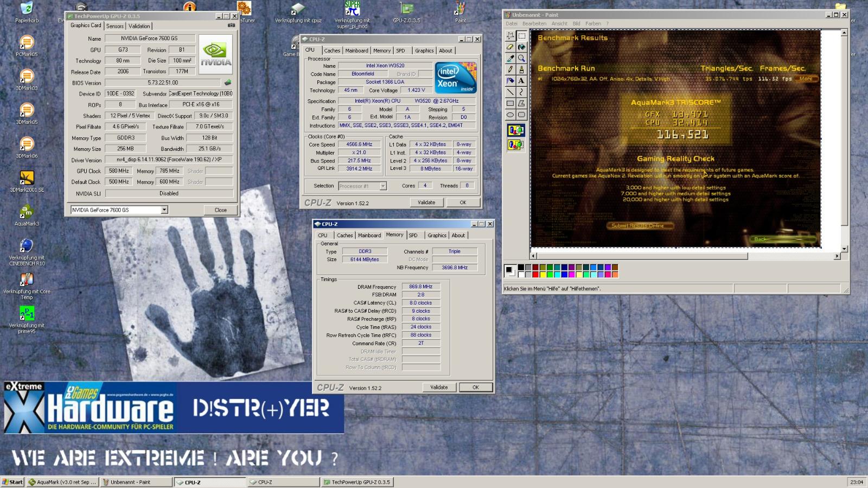Switch to AquaMark taskbar button
The height and width of the screenshot is (488, 868).
pos(63,482)
